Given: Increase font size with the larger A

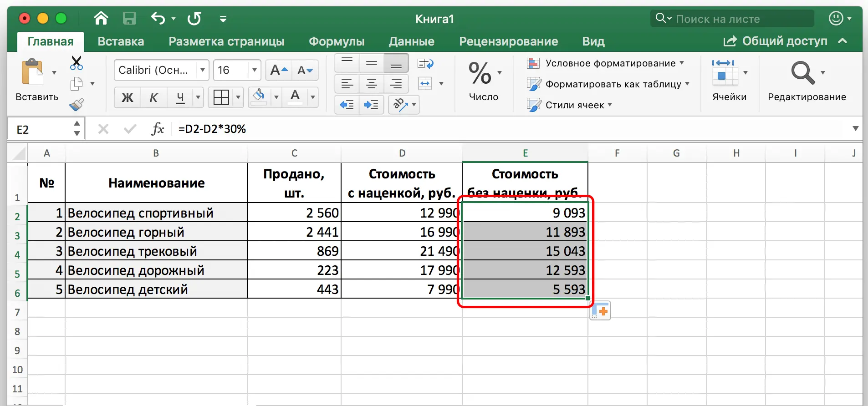Looking at the screenshot, I should point(279,70).
